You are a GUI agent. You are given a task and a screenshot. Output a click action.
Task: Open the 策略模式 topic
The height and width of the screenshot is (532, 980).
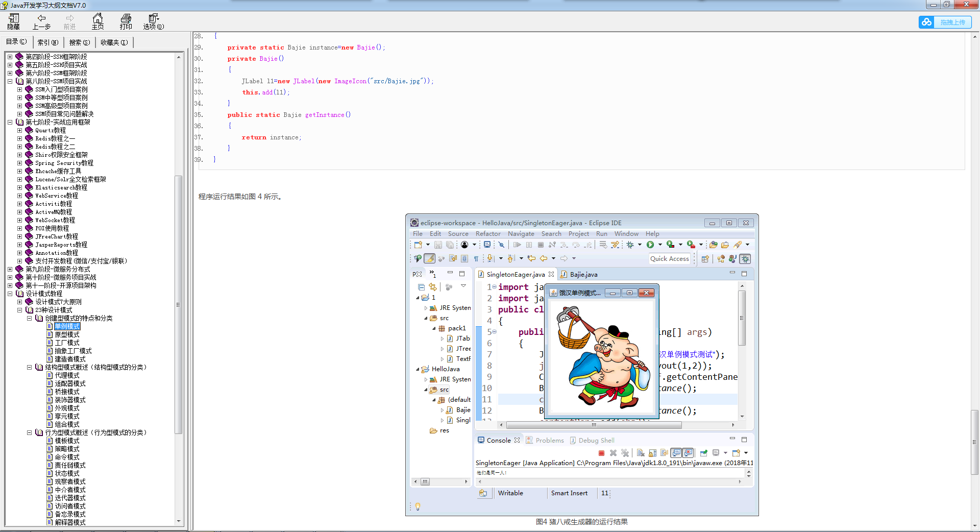(x=67, y=449)
